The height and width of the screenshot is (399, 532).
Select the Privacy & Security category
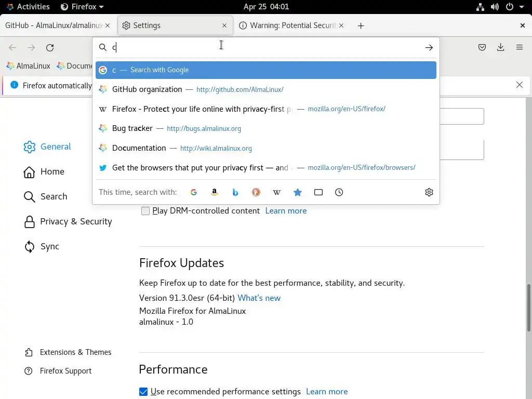tap(68, 222)
